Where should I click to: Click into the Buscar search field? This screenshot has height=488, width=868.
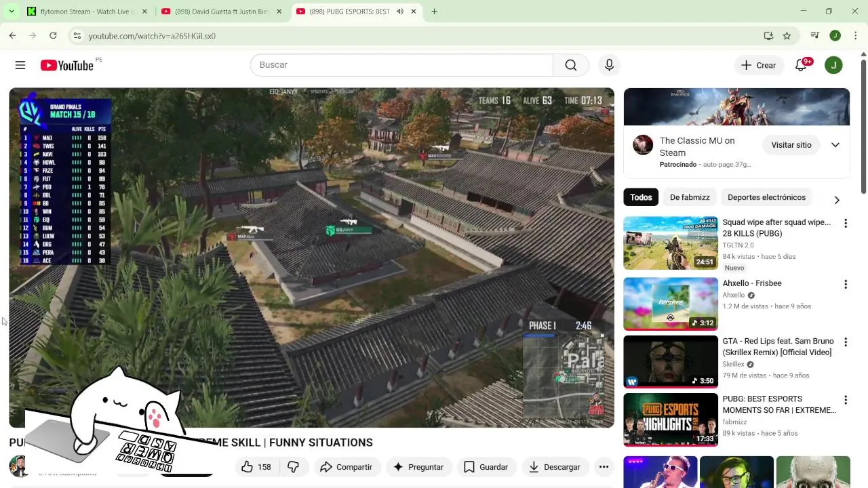pos(401,65)
